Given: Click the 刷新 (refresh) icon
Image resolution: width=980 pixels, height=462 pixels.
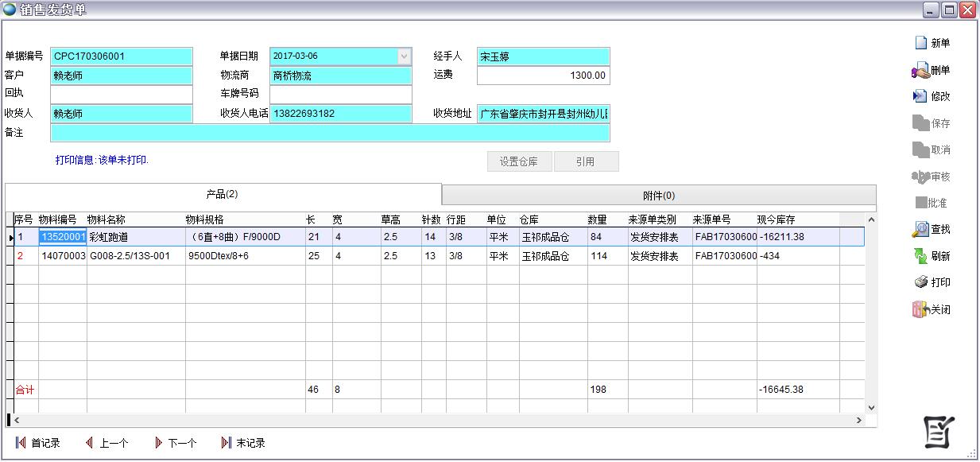Looking at the screenshot, I should tap(920, 256).
